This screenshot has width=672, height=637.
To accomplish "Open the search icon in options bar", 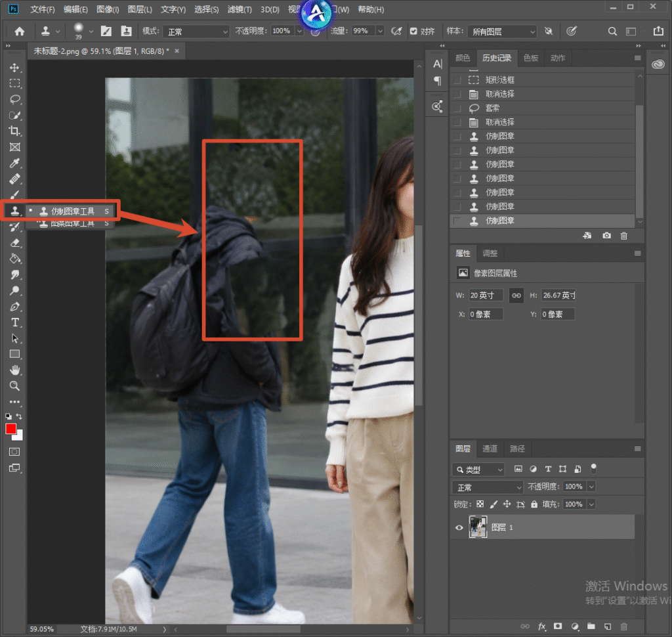I will [612, 32].
